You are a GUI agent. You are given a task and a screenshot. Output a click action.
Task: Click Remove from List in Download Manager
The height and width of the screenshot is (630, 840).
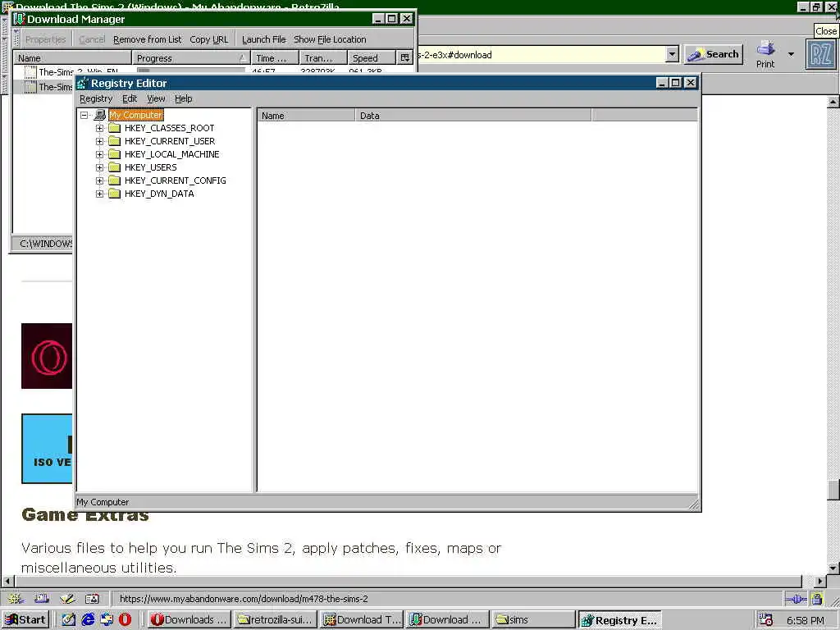148,39
